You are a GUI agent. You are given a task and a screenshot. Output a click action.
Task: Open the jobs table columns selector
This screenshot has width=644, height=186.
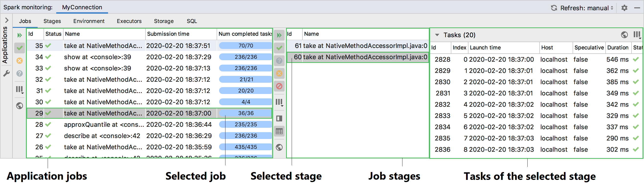20,90
